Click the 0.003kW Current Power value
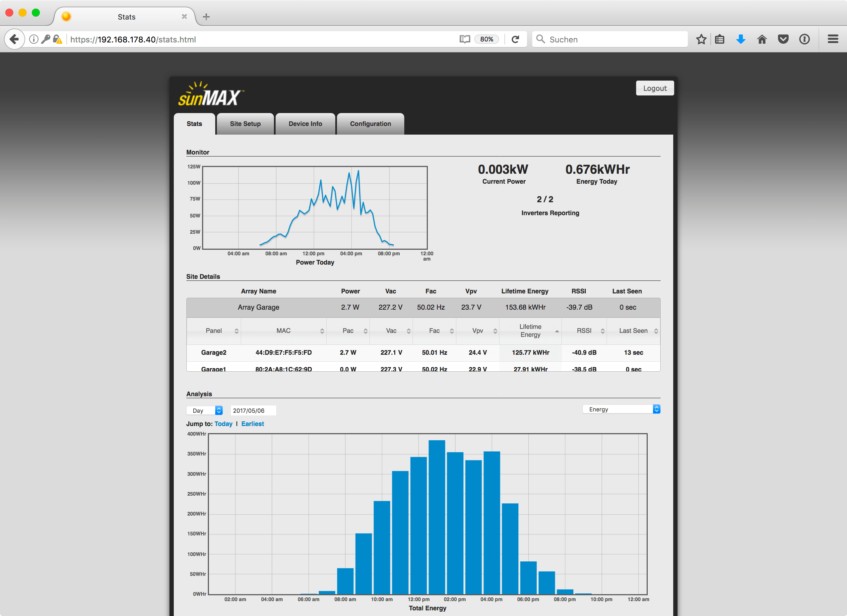The height and width of the screenshot is (616, 847). [x=503, y=169]
